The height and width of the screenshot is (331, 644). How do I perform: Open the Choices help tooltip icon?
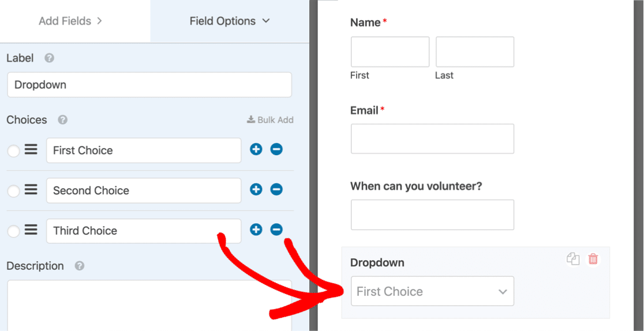click(63, 120)
